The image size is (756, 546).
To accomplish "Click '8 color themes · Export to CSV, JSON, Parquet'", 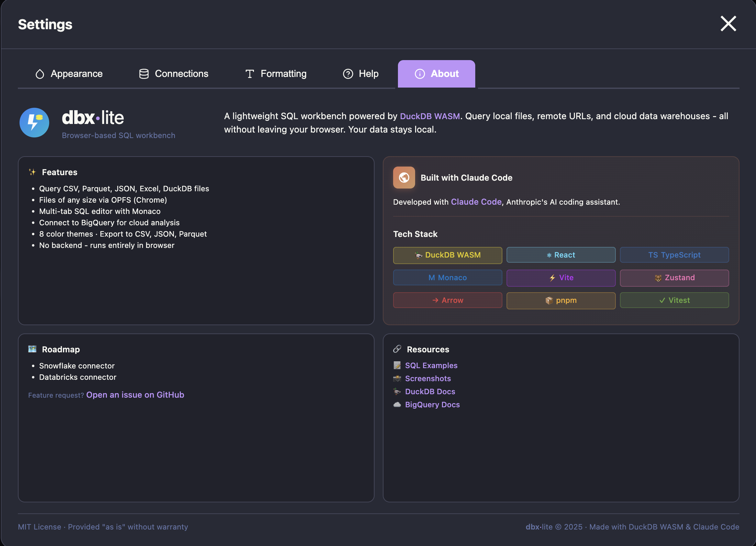I will (123, 234).
